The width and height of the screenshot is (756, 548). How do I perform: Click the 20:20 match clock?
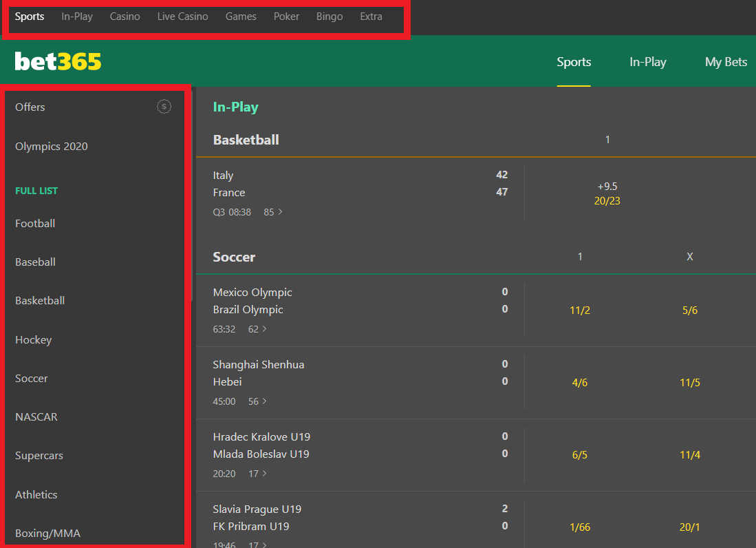(x=224, y=474)
